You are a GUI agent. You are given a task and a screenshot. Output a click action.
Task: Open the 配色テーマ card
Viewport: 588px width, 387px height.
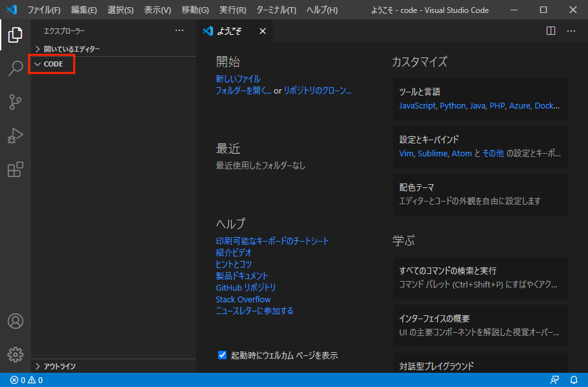(x=480, y=194)
